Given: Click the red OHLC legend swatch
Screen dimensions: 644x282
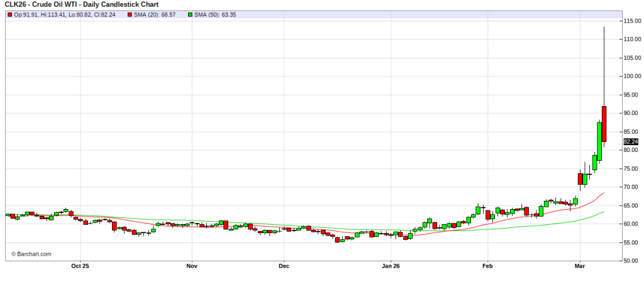Looking at the screenshot, I should 9,14.
